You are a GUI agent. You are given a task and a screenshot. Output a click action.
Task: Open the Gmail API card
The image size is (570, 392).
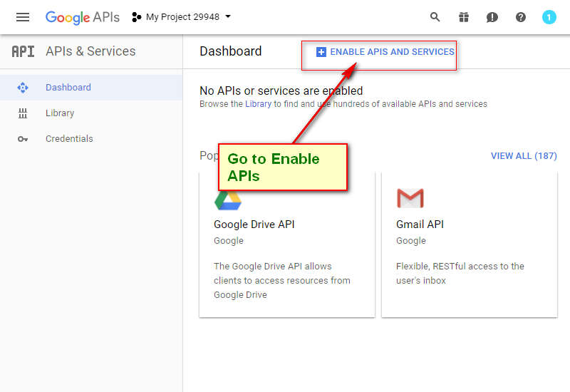pos(469,244)
